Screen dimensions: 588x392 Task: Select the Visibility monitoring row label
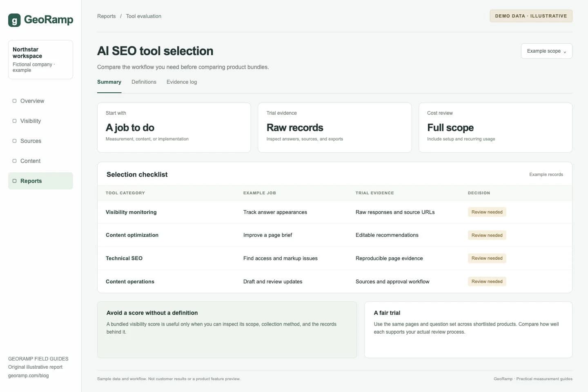(131, 212)
